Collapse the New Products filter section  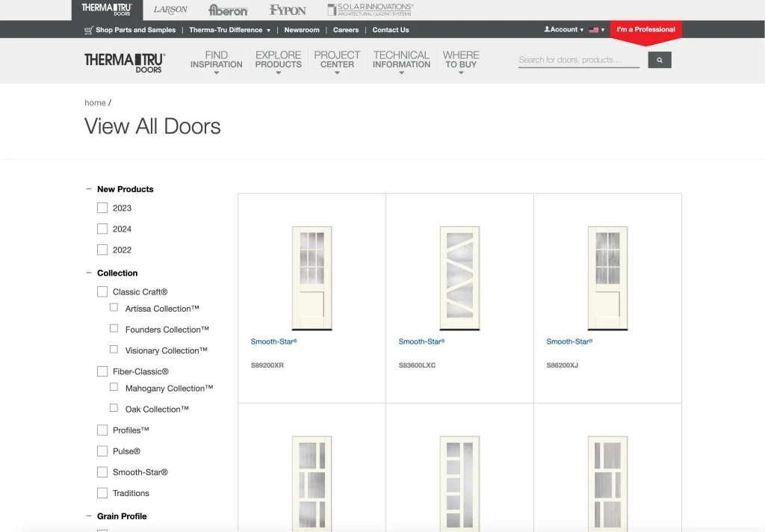point(87,189)
